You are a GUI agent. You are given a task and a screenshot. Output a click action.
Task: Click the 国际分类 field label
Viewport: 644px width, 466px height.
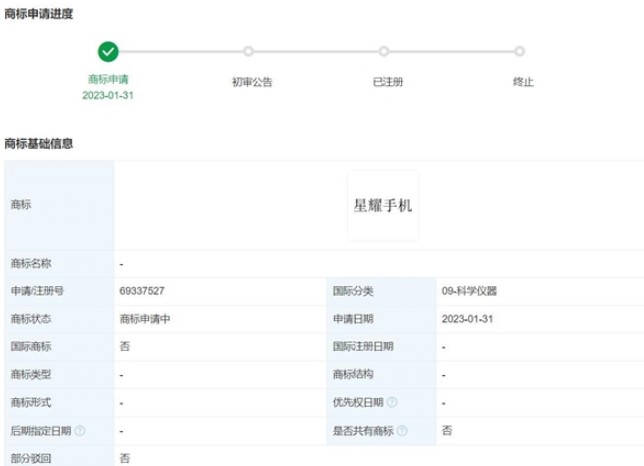point(353,291)
